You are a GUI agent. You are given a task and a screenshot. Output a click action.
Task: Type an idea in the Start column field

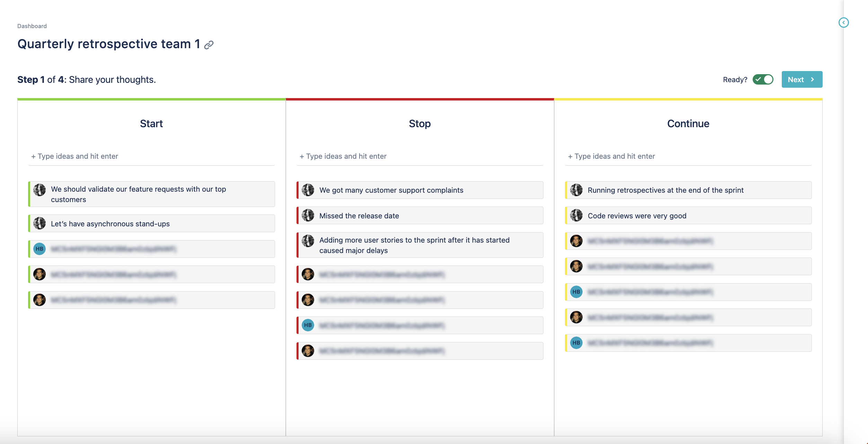151,156
